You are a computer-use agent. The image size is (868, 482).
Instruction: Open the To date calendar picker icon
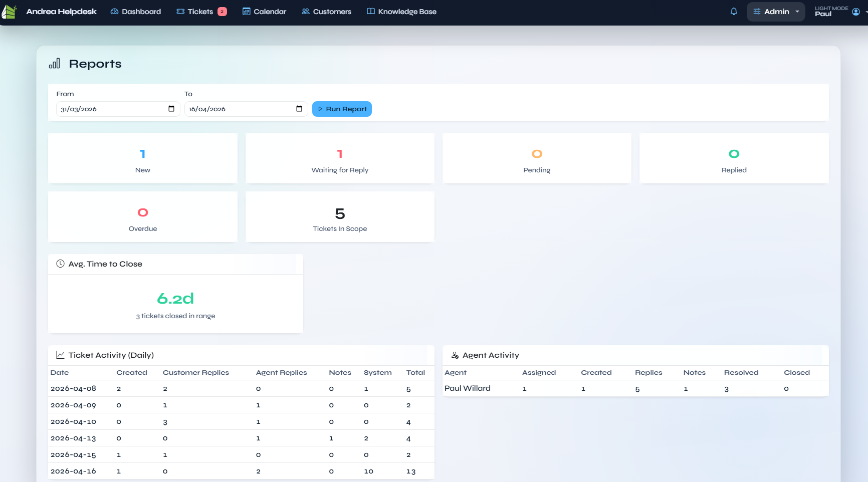pos(299,109)
